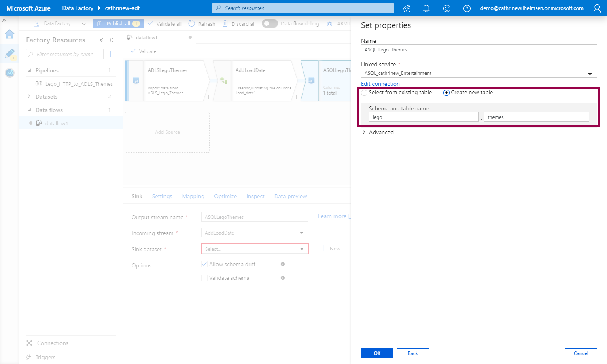Switch to the Mapping tab
This screenshot has width=607, height=364.
click(x=193, y=196)
